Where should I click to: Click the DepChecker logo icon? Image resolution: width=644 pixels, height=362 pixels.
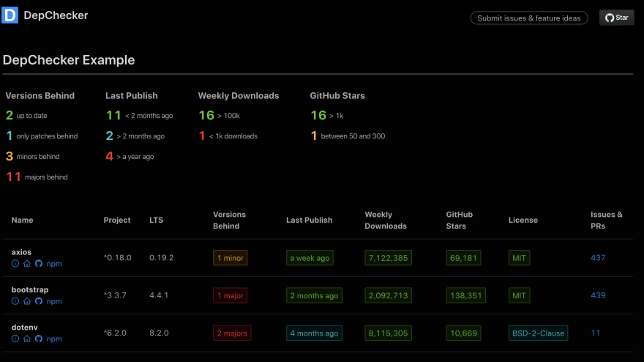(x=10, y=15)
